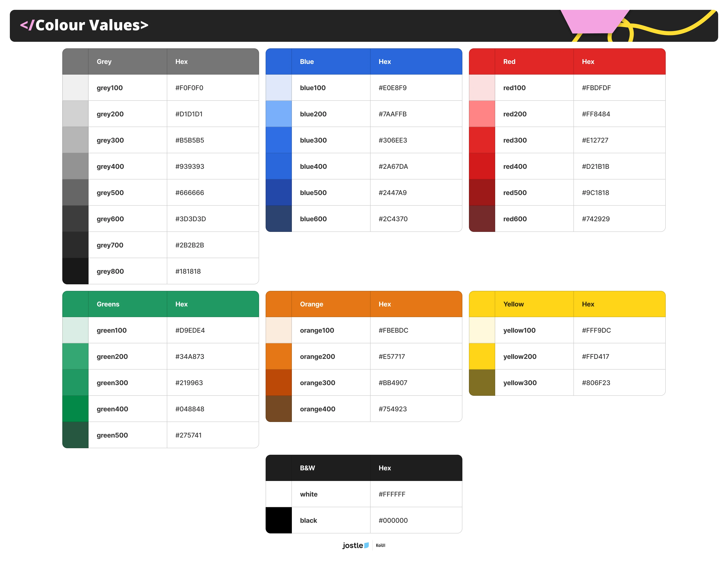
Task: Click the grey700 name cell
Action: pyautogui.click(x=127, y=245)
